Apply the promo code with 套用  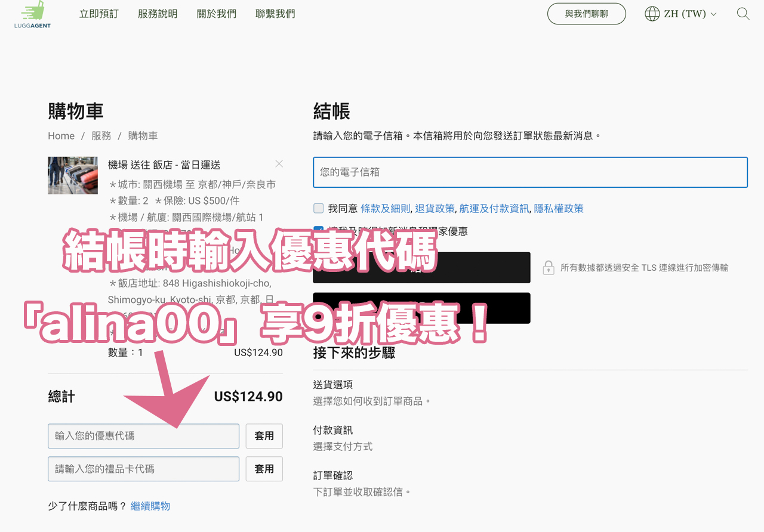click(x=264, y=436)
